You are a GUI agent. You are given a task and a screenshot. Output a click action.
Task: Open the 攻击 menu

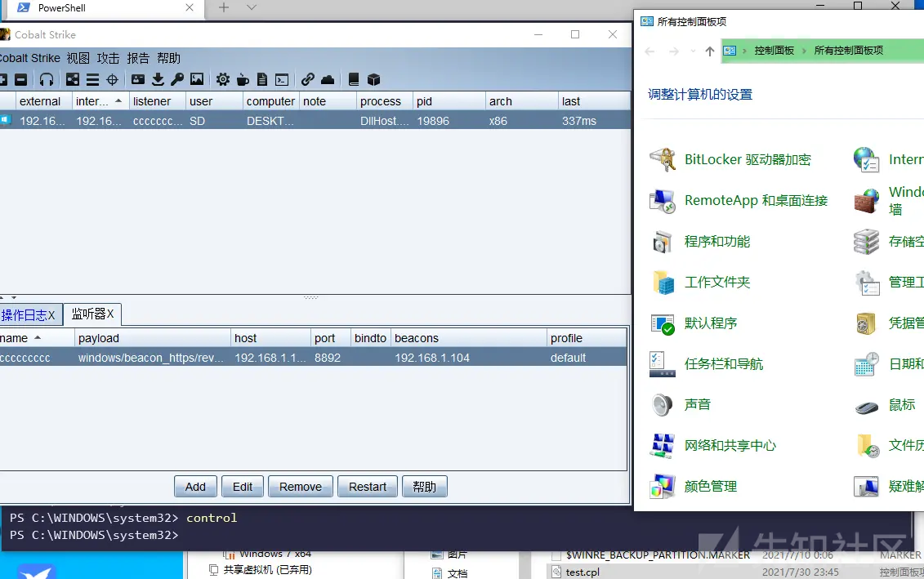click(x=108, y=58)
